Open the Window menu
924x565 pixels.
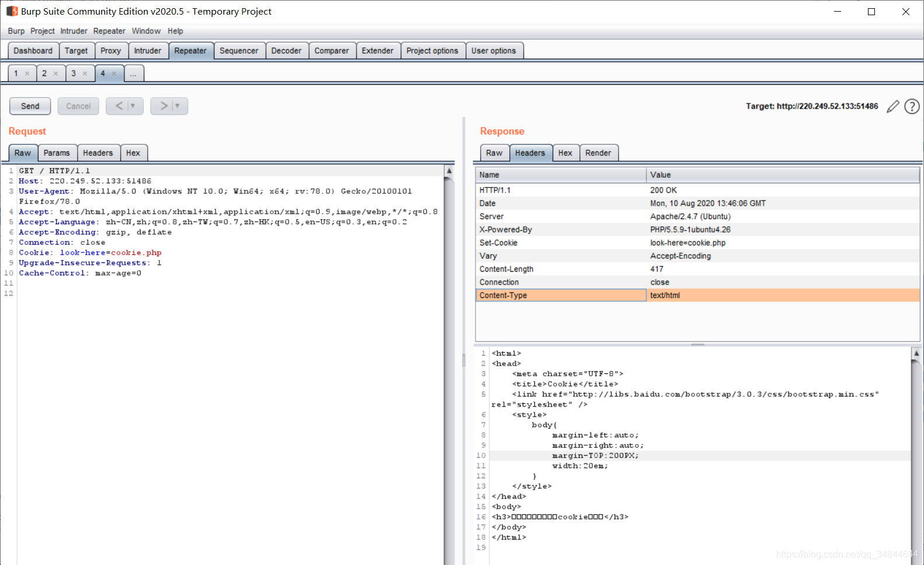(146, 31)
